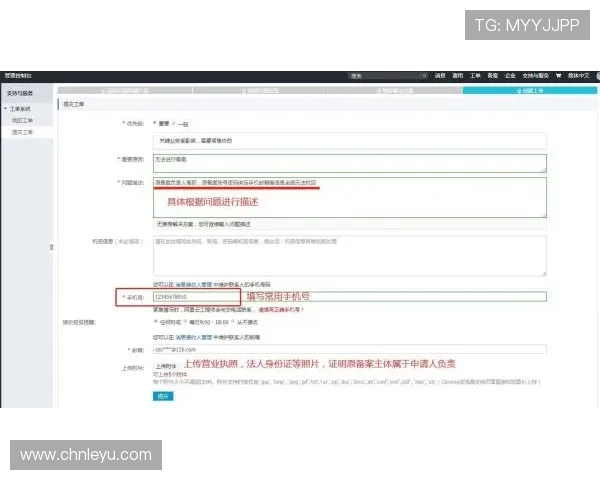Image resolution: width=600 pixels, height=480 pixels.
Task: Go to 提交工单 in the sidebar
Action: pos(22,132)
